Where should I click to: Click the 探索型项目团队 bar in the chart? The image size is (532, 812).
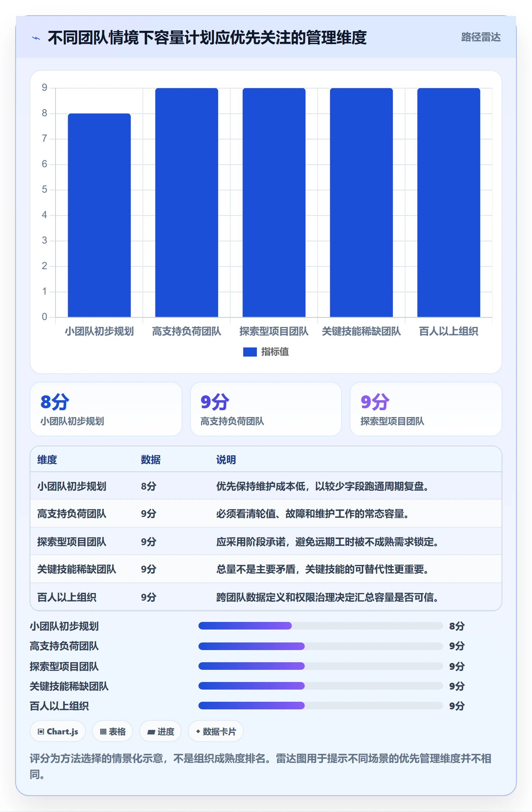pyautogui.click(x=274, y=203)
